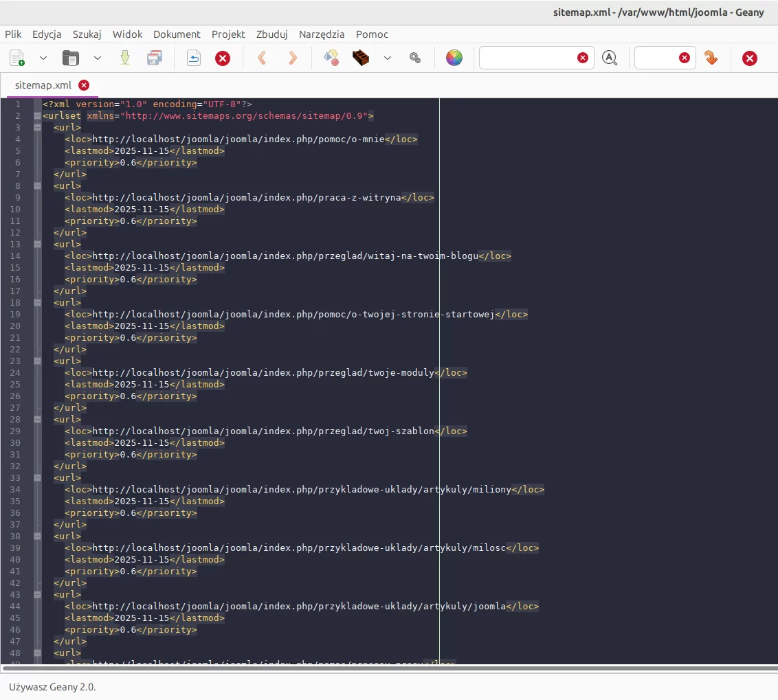Open an existing file icon
Viewport: 778px width, 700px height.
coord(71,58)
